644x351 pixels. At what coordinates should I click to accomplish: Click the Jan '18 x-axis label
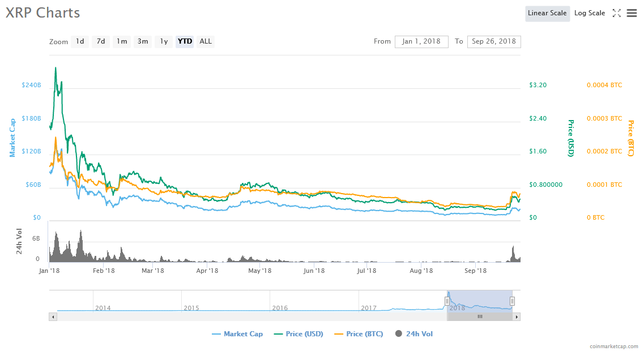[49, 271]
